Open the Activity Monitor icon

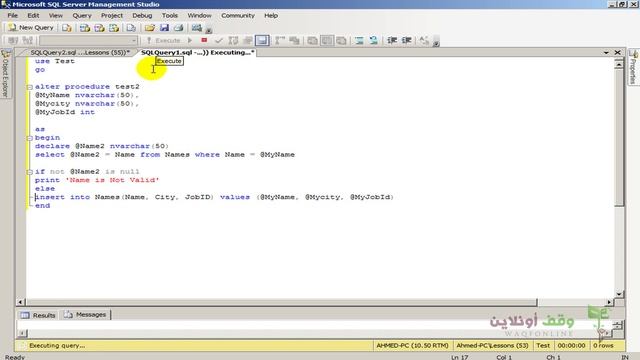197,28
